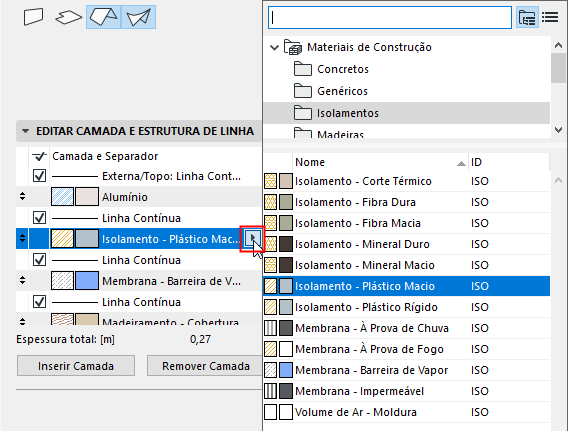Open material picker arrow on Isolamento row

(x=252, y=238)
